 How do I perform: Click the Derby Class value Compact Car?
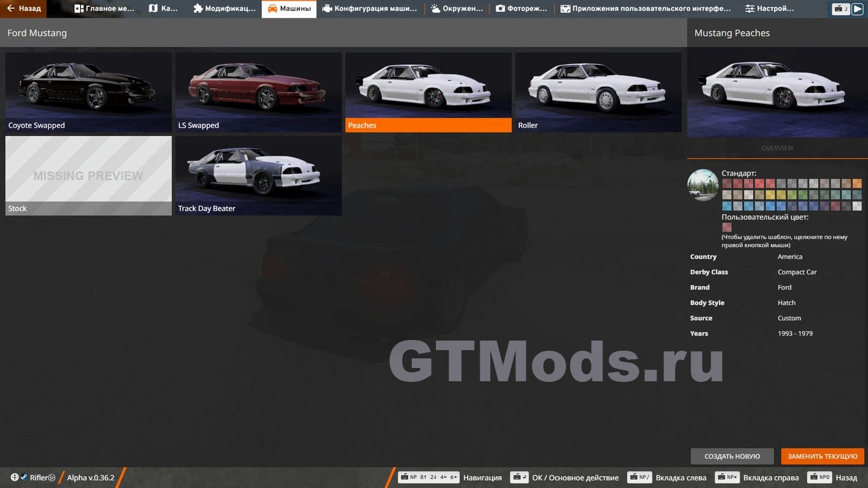coord(797,272)
